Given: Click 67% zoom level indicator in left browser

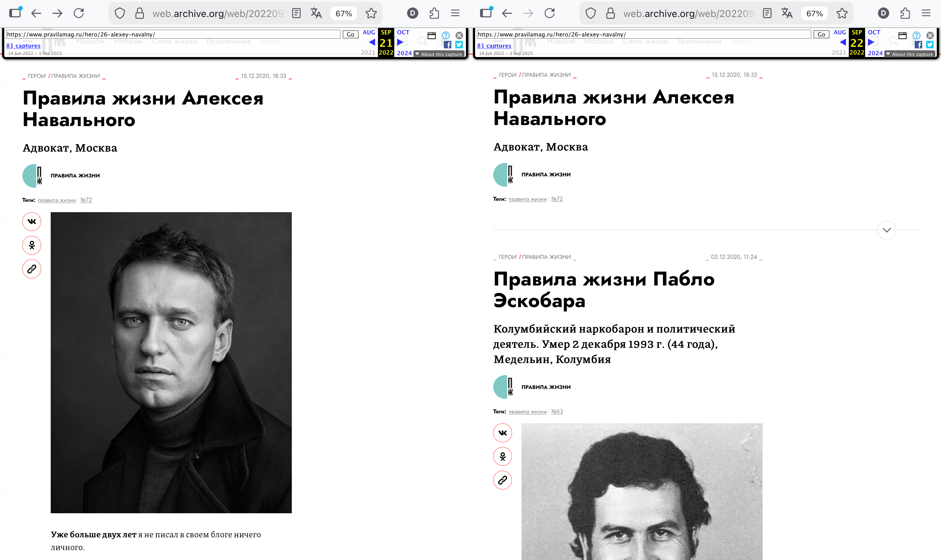Looking at the screenshot, I should click(343, 13).
